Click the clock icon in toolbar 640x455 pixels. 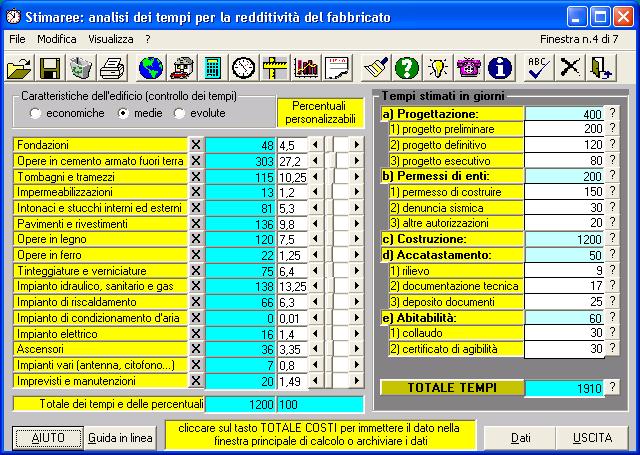243,67
